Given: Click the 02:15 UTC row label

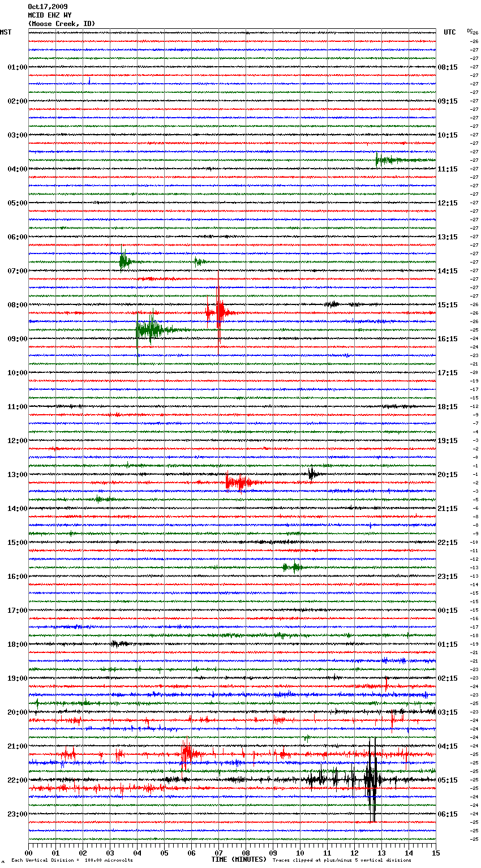Looking at the screenshot, I should coord(448,678).
